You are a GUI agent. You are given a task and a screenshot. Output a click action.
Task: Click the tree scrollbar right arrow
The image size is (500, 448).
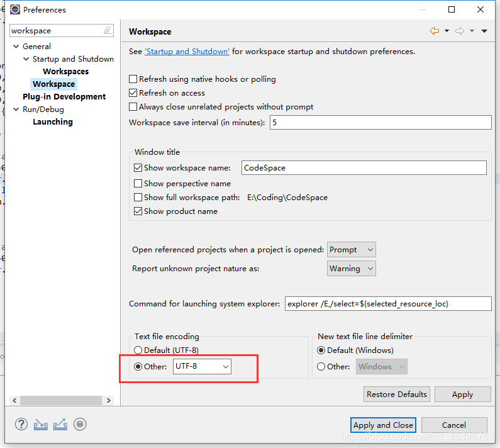[109, 400]
